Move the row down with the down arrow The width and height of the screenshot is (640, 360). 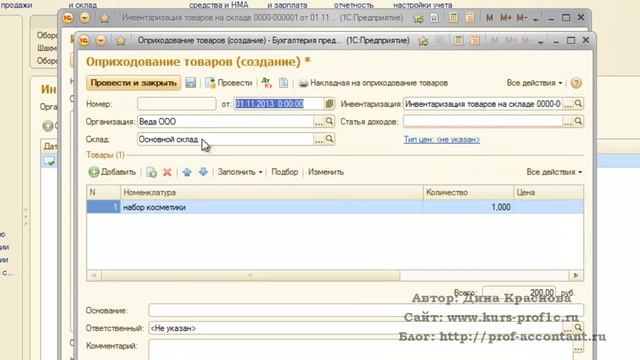click(x=203, y=172)
